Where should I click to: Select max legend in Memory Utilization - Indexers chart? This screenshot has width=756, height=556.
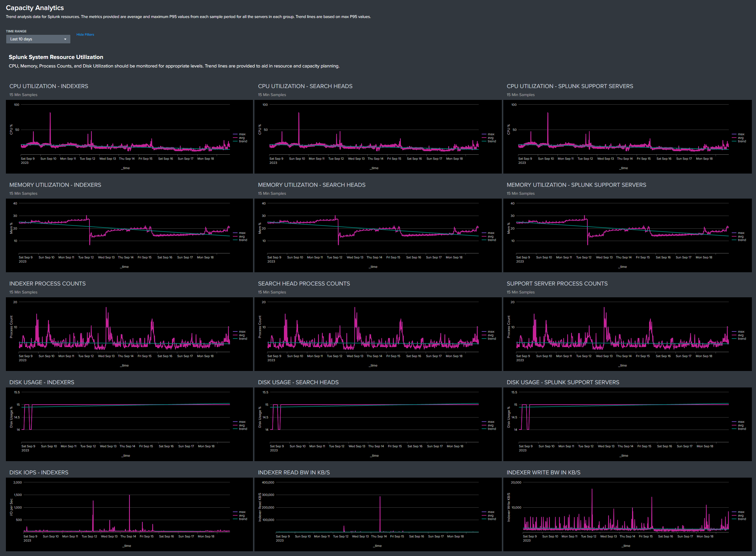coord(239,233)
